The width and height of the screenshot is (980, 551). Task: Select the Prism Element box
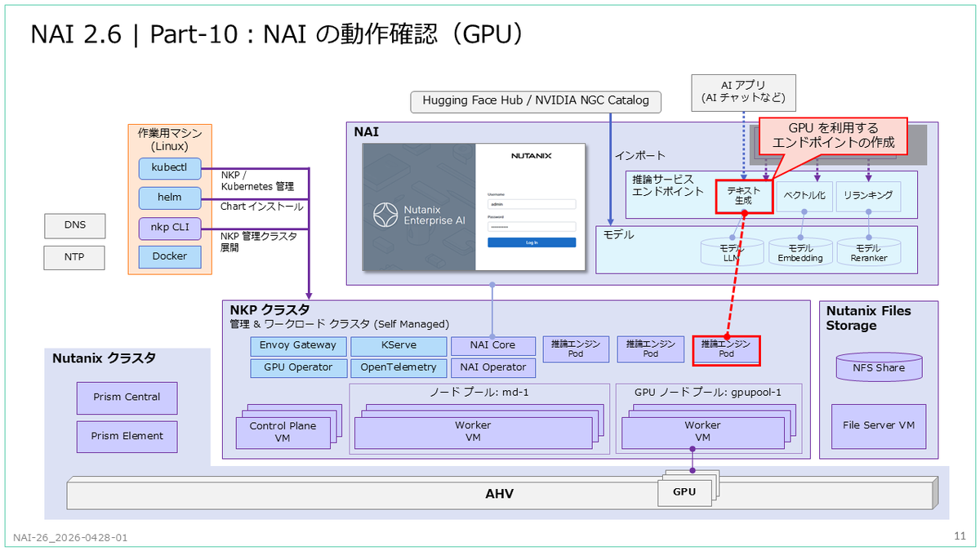click(x=126, y=437)
